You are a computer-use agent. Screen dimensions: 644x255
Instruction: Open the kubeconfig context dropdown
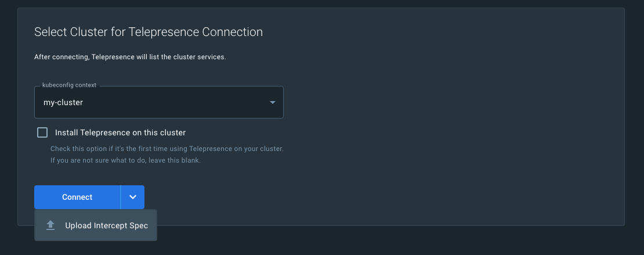click(x=158, y=103)
